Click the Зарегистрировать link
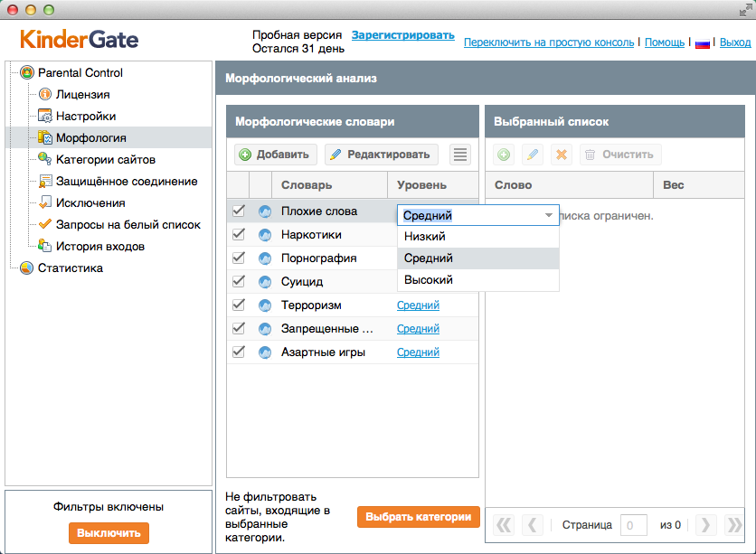Image resolution: width=756 pixels, height=554 pixels. (x=402, y=35)
